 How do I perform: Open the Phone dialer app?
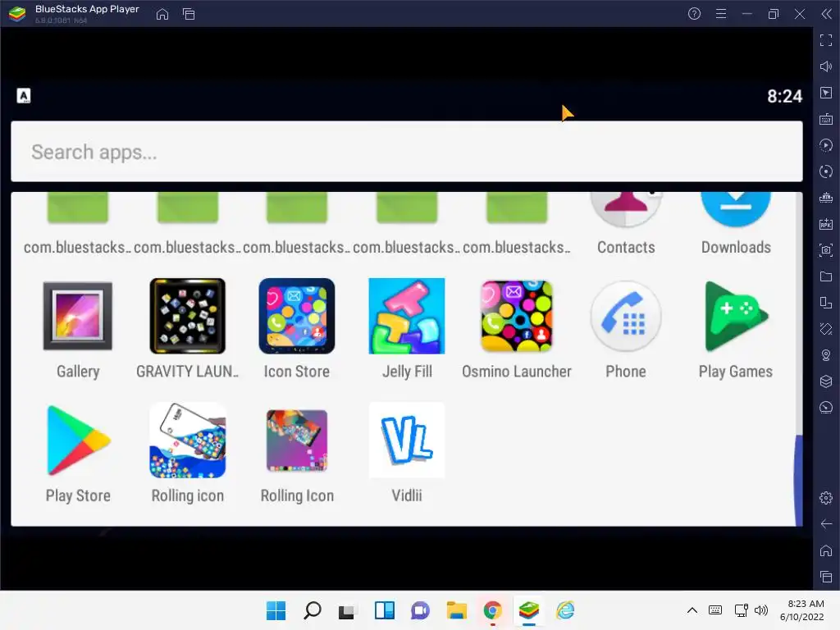click(626, 316)
